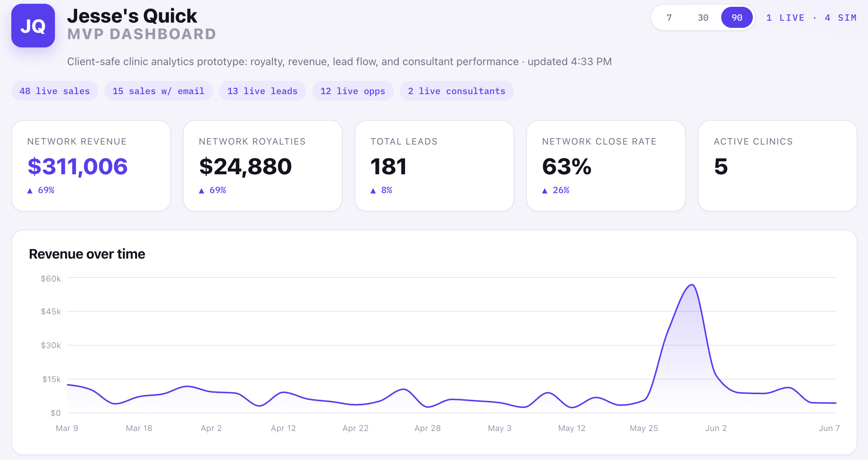Click the $45k axis label

tap(51, 311)
